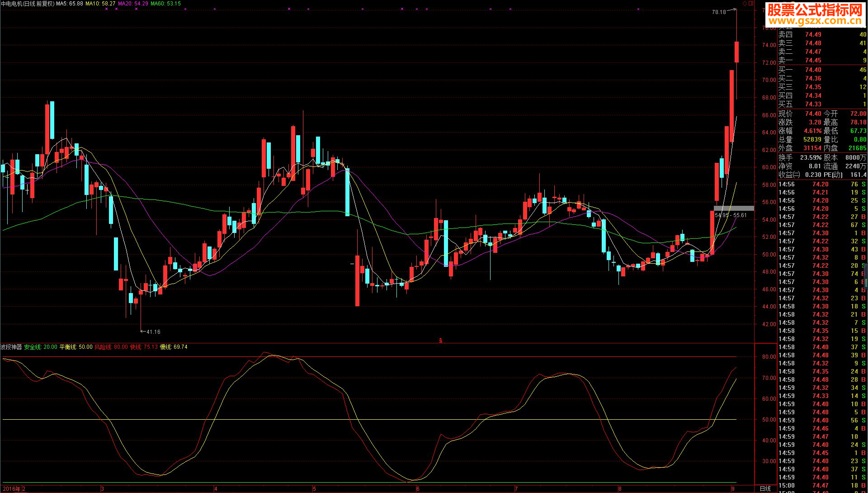Open the 日线 period selector
868x493 pixels.
pos(765,488)
